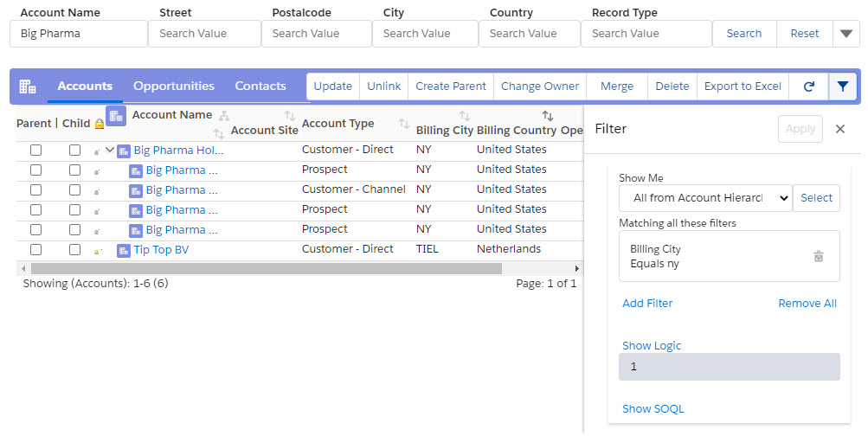Click the building icon left of the Account Name header
Viewport: 868px width, 436px height.
tap(116, 116)
